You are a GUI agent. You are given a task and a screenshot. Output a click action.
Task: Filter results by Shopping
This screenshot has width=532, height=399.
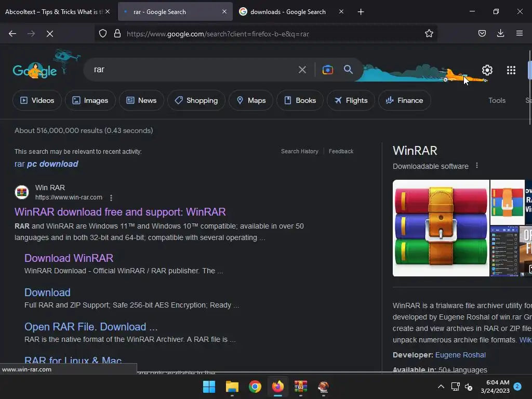tap(196, 100)
